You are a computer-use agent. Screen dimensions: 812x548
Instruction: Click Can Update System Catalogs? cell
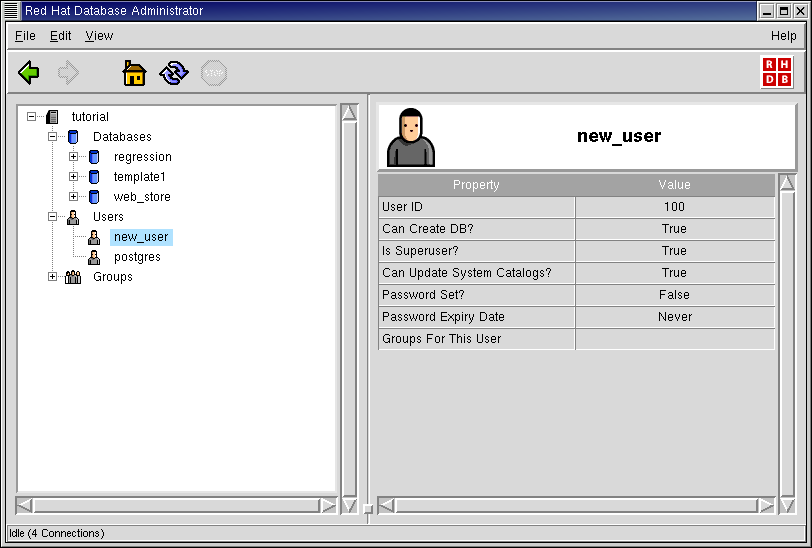click(x=476, y=273)
